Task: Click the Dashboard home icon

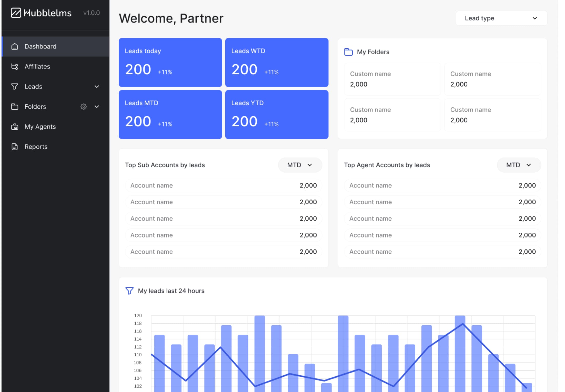Action: click(x=15, y=46)
